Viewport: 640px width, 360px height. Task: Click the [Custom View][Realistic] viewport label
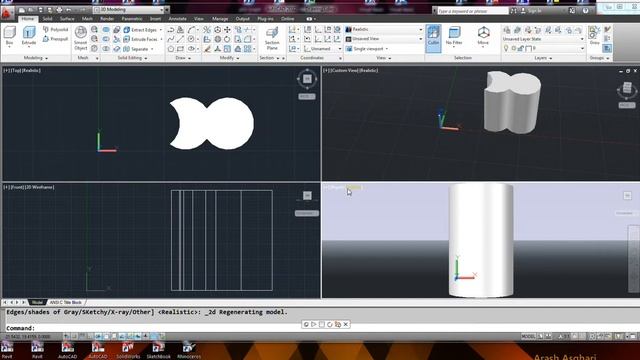click(x=351, y=71)
